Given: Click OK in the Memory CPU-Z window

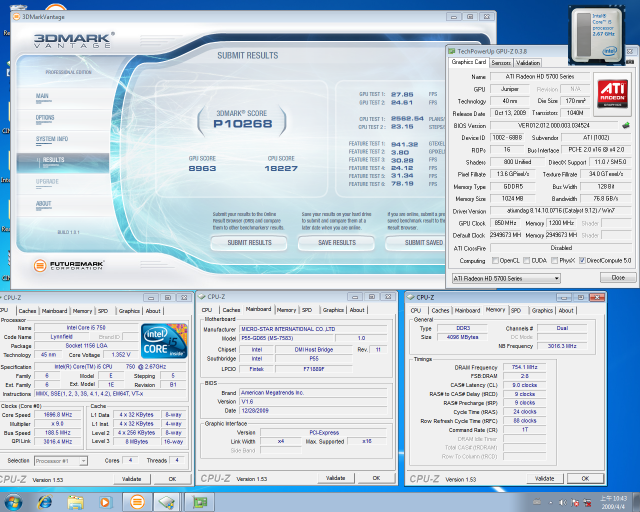Looking at the screenshot, I should [585, 479].
